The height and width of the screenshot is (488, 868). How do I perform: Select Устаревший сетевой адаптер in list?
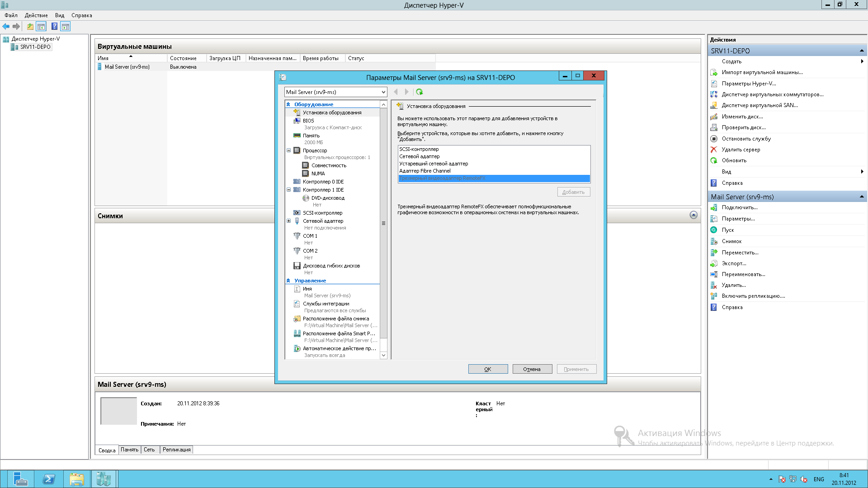494,164
